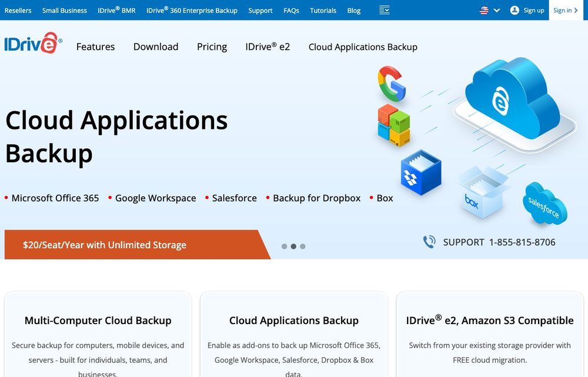
Task: Click the US flag icon
Action: tap(484, 11)
